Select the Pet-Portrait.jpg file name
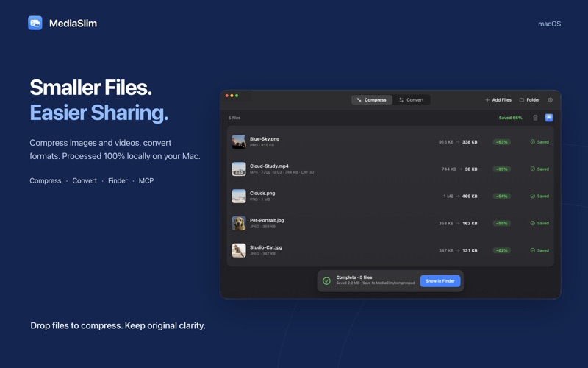Viewport: 588px width, 368px height. tap(267, 220)
